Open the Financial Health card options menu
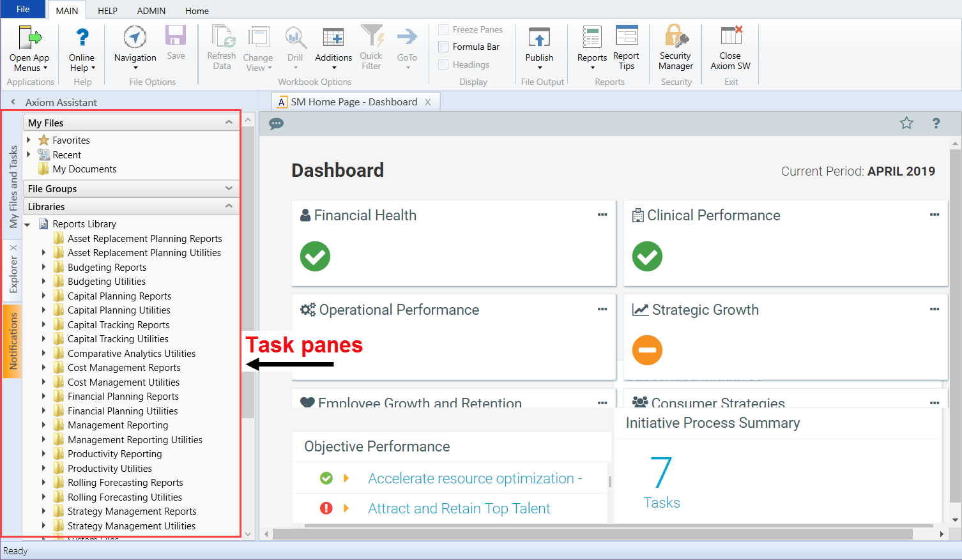Viewport: 962px width, 560px height. point(602,215)
